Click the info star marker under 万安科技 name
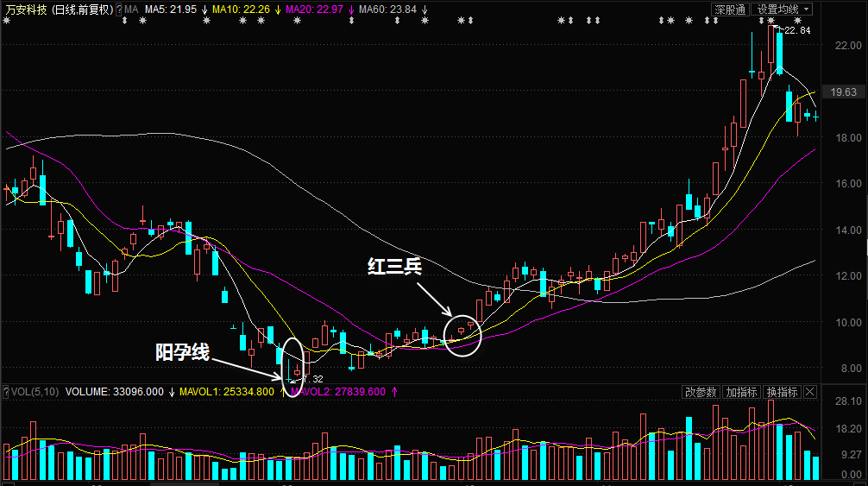Screen dimensions: 868x486 7,21
